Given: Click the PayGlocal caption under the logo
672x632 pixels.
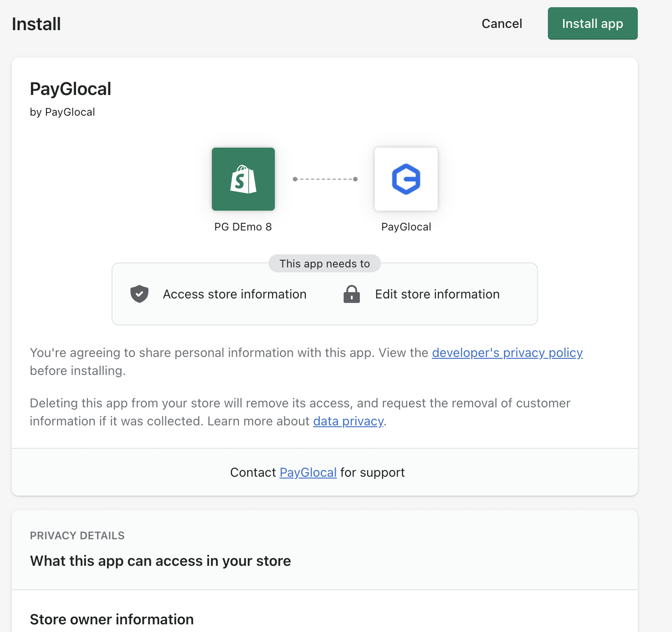Looking at the screenshot, I should coord(406,227).
